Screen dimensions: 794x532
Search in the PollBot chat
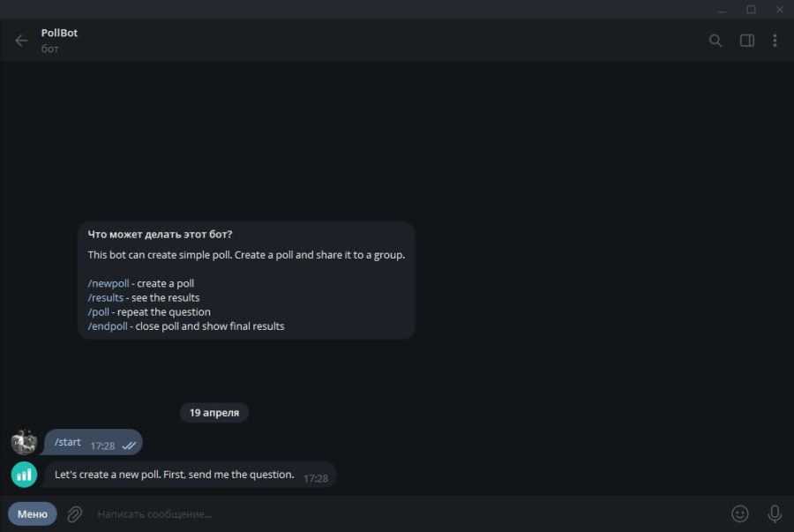(x=715, y=41)
